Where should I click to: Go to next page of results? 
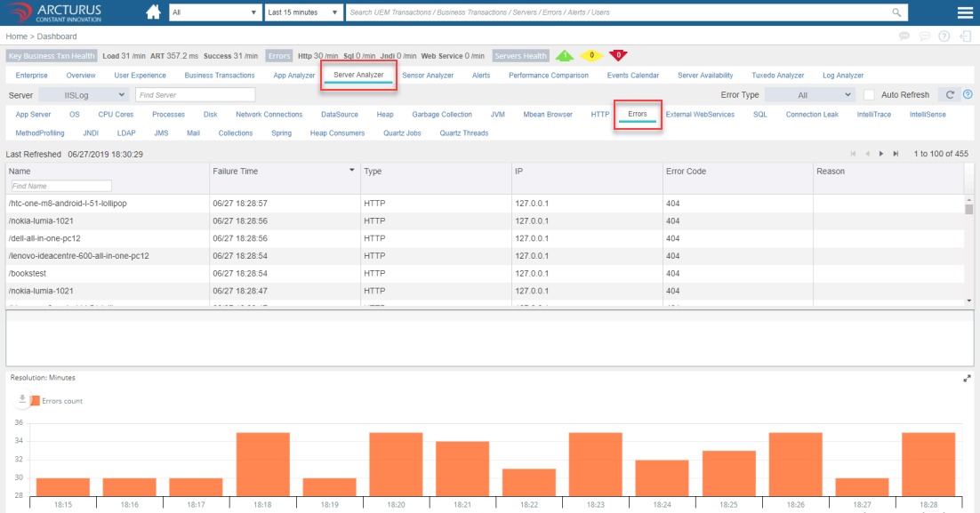pyautogui.click(x=881, y=154)
